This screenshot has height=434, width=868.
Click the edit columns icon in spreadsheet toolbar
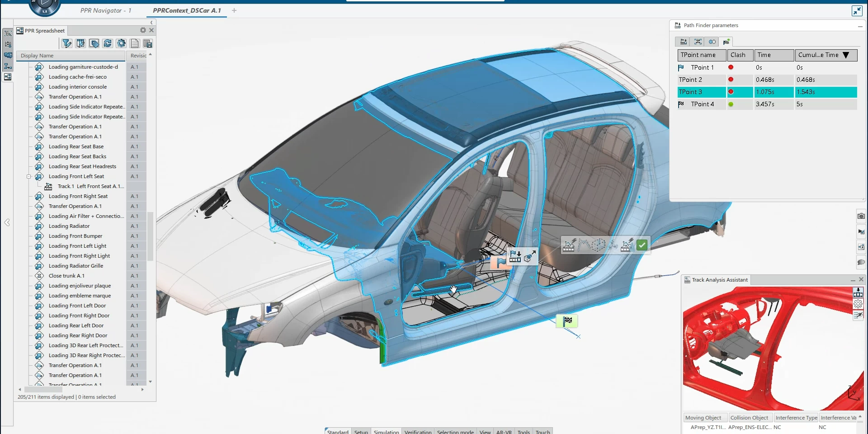click(80, 43)
